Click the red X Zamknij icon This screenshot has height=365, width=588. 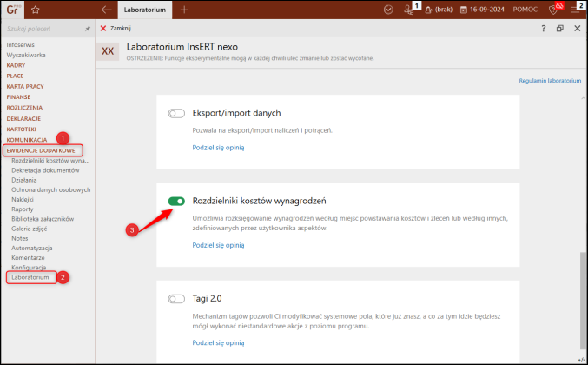click(x=103, y=28)
